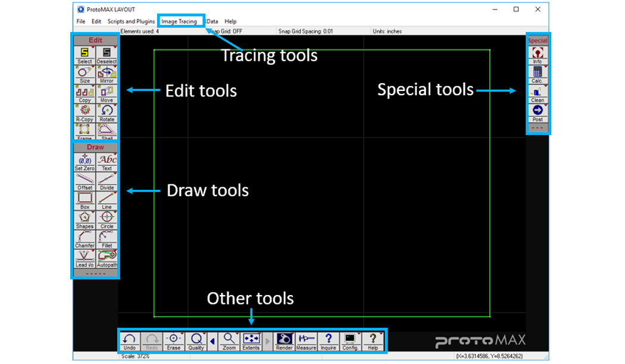The image size is (625, 364).
Task: Open the Image Tracing menu
Action: point(179,21)
